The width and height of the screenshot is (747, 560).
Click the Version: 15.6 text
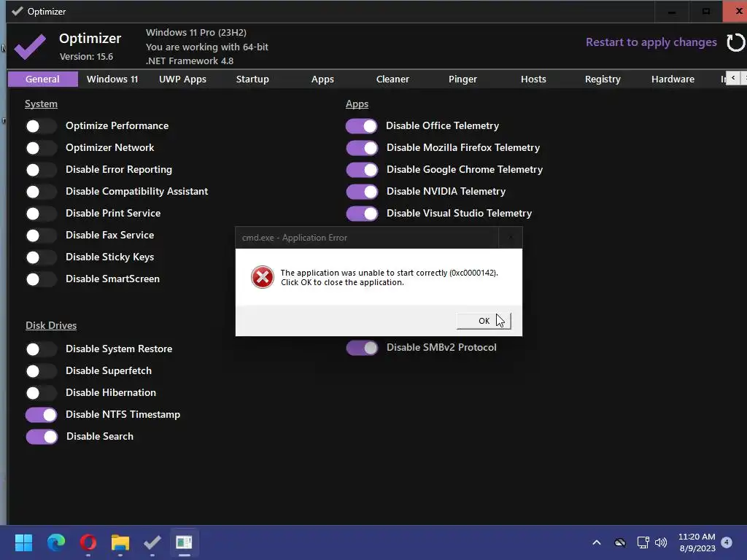tap(86, 57)
